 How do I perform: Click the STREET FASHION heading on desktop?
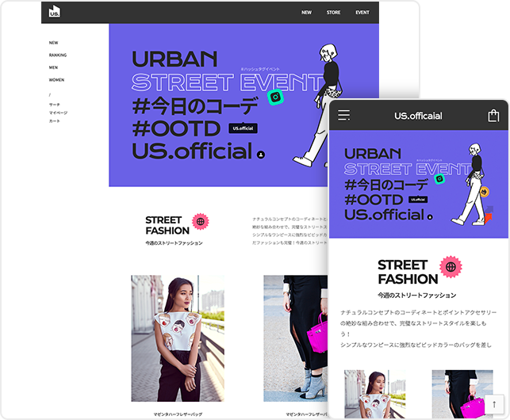pos(167,225)
